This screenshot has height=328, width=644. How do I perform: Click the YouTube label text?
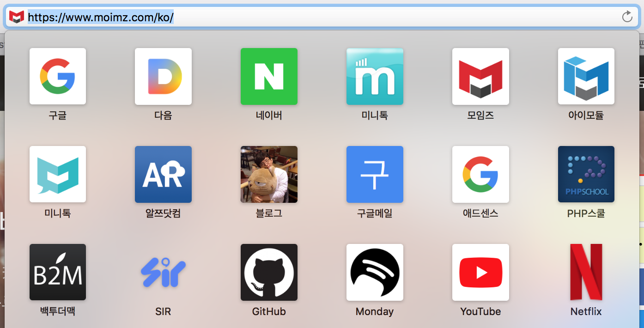[x=480, y=311]
